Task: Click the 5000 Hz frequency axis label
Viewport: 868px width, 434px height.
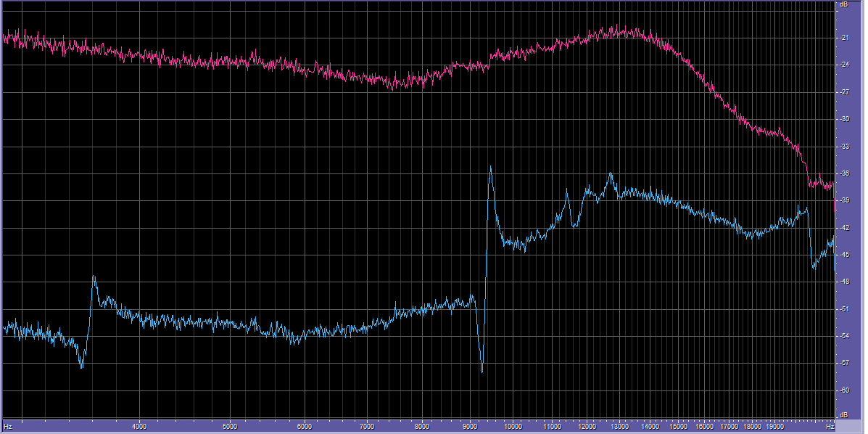Action: pyautogui.click(x=230, y=426)
